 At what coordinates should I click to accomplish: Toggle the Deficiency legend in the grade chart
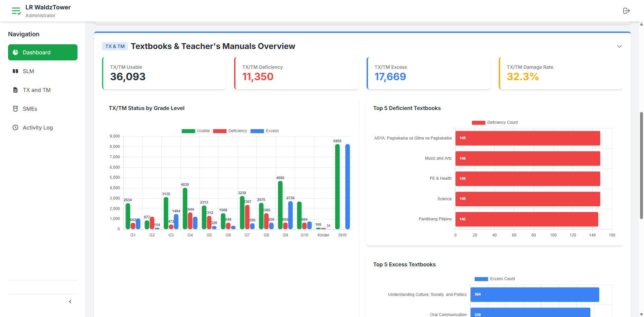[x=230, y=131]
